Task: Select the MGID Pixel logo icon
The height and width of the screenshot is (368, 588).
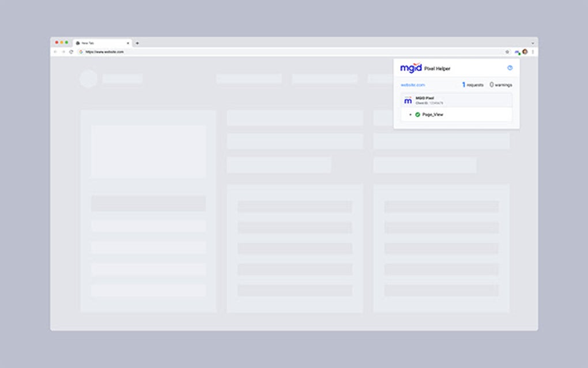Action: pos(408,100)
